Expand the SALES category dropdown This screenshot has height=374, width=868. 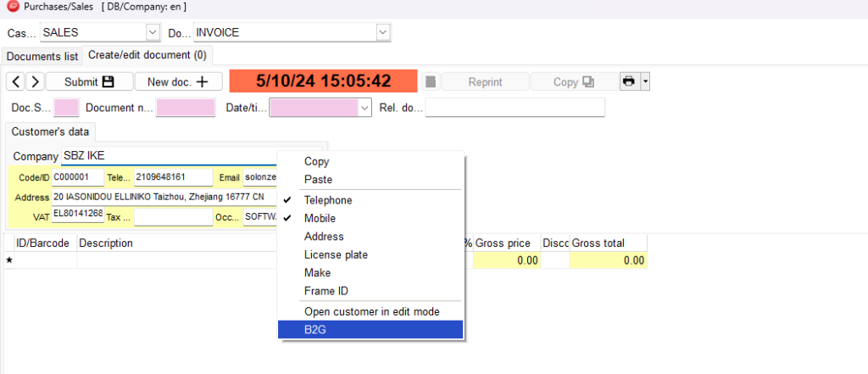pyautogui.click(x=153, y=32)
